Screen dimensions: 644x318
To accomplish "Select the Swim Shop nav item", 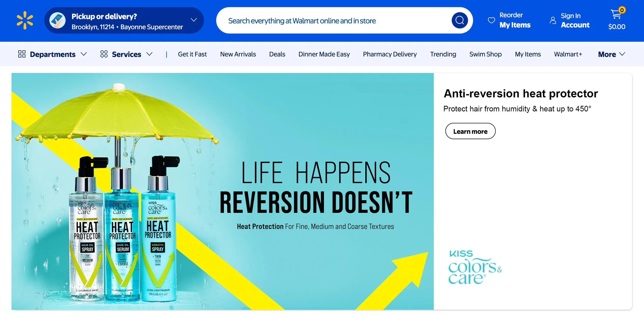I will click(x=485, y=54).
